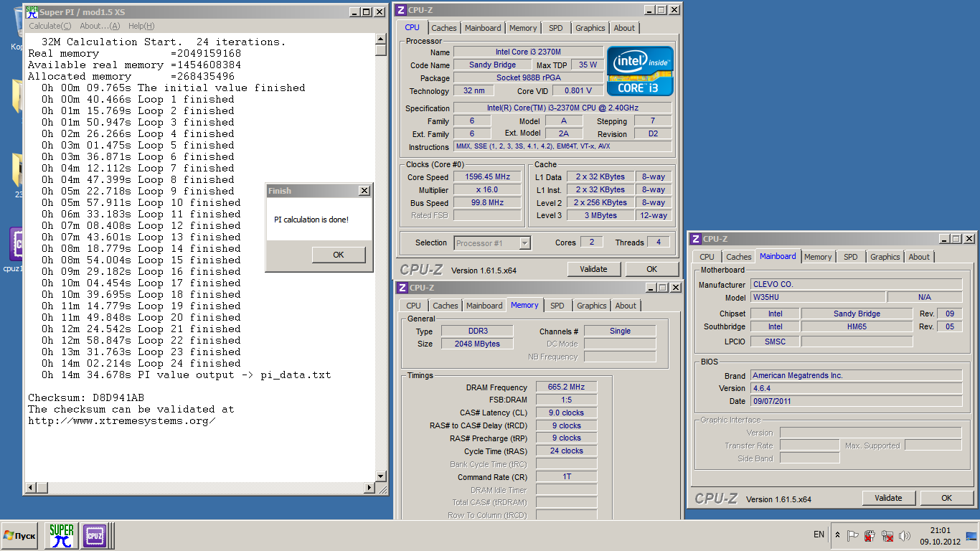Open Action Center flag tray icon

pos(852,536)
